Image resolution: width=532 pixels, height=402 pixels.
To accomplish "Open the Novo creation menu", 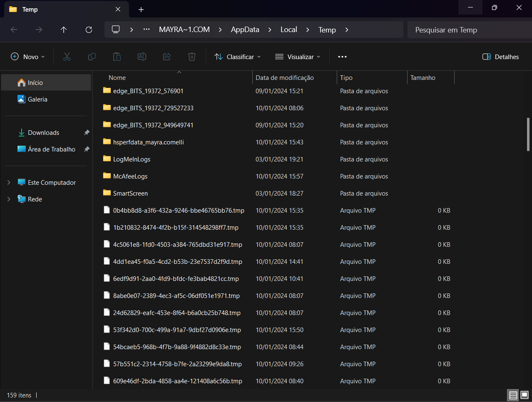I will pos(28,57).
